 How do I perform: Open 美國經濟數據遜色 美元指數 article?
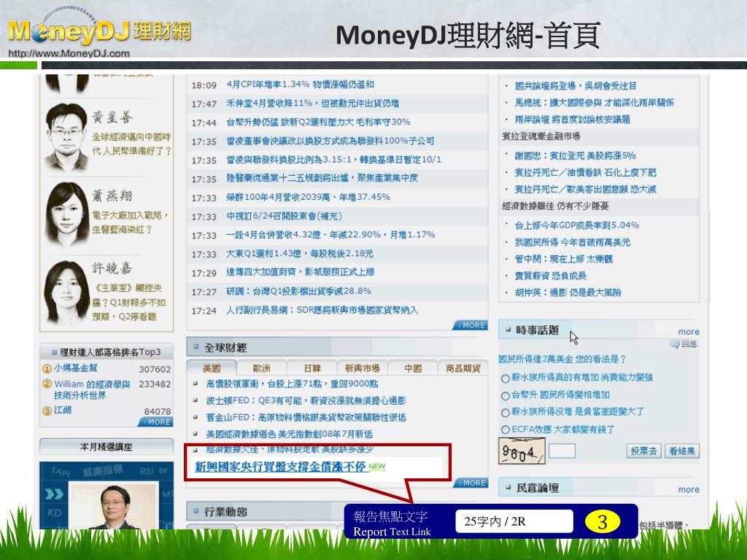[289, 435]
